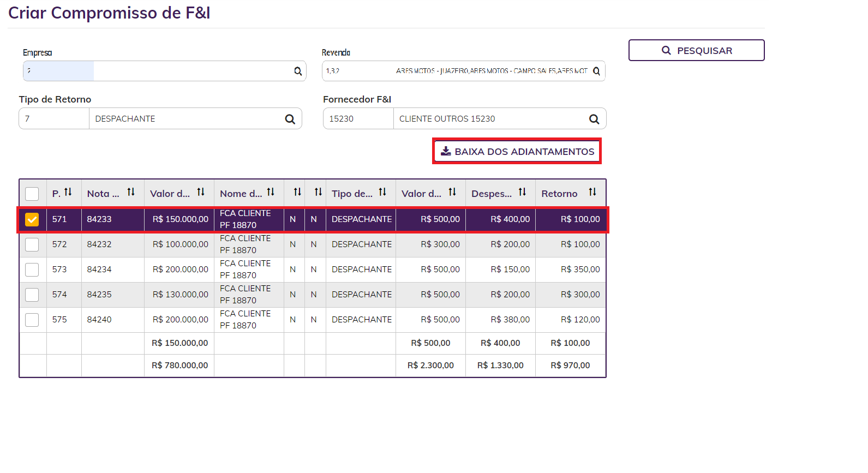Click the PESQUISAR button
Image resolution: width=868 pixels, height=473 pixels.
(697, 50)
